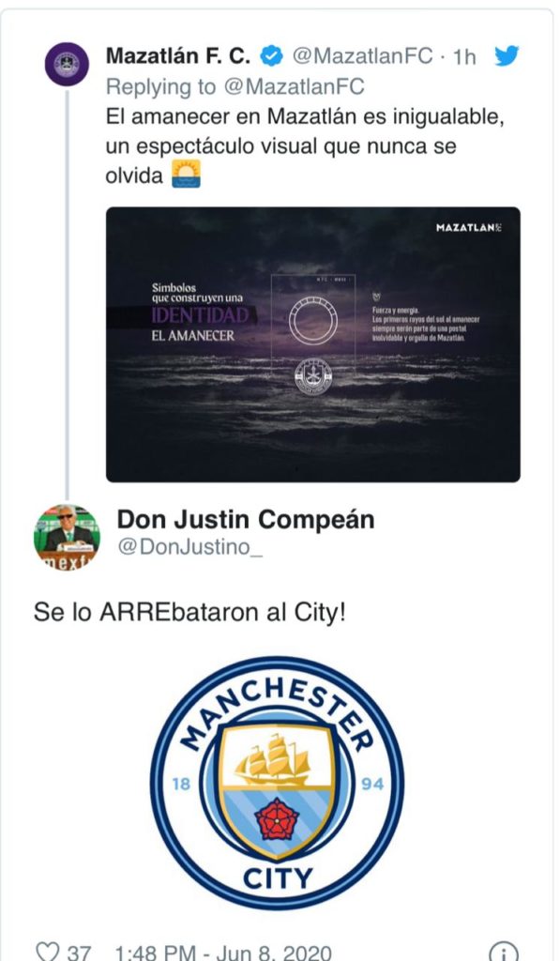This screenshot has width=560, height=961.
Task: Click the blue verified badge
Action: [x=271, y=56]
